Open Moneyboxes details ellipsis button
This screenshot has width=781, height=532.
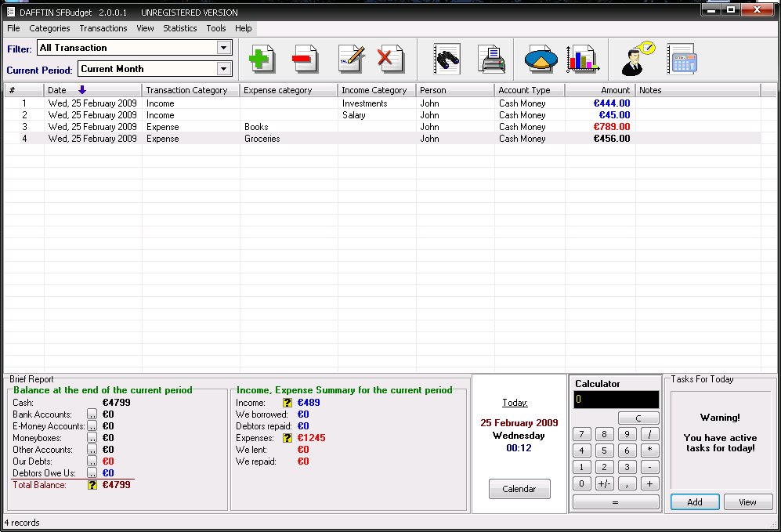click(92, 437)
